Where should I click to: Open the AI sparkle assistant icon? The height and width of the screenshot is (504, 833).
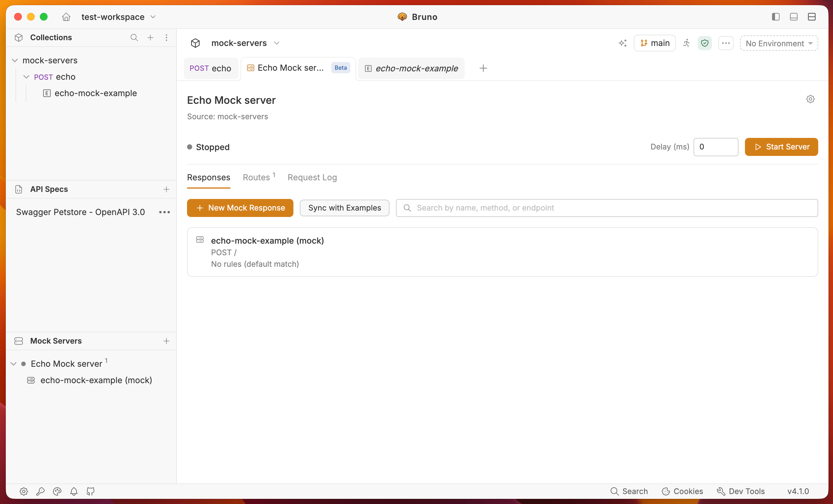[623, 43]
